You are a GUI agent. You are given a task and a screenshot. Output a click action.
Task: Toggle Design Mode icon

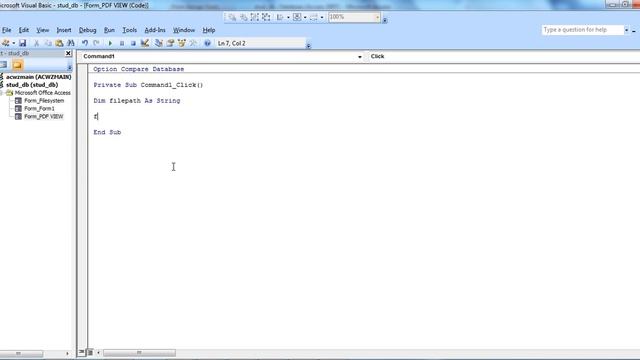coord(144,43)
